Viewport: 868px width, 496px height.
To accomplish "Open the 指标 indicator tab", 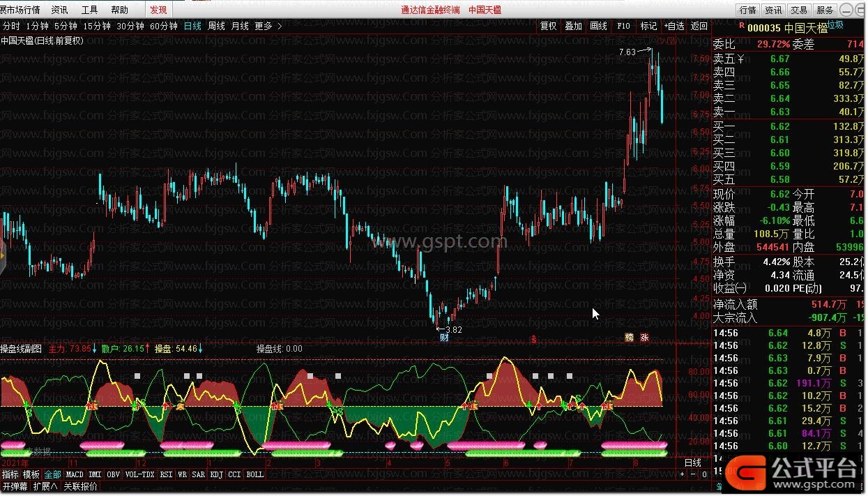I will (10, 474).
